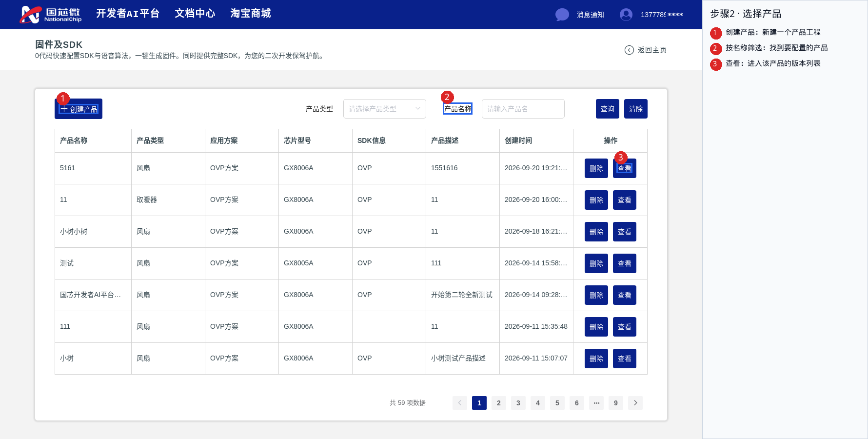View the product described 小树测试产品描述

(625, 359)
